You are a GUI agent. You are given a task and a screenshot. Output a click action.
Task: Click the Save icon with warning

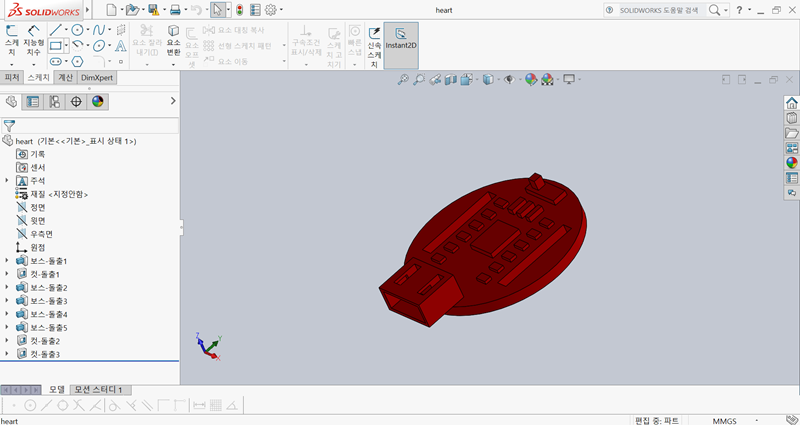click(154, 10)
